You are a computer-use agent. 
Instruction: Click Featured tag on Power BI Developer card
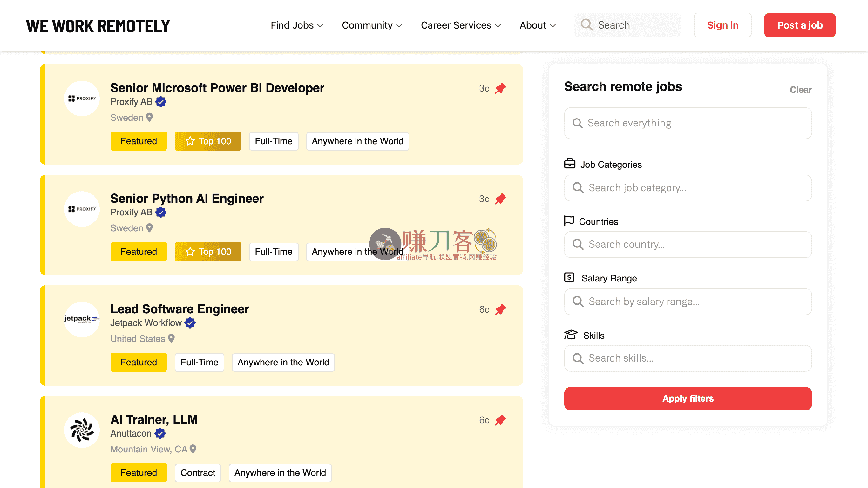click(x=139, y=141)
